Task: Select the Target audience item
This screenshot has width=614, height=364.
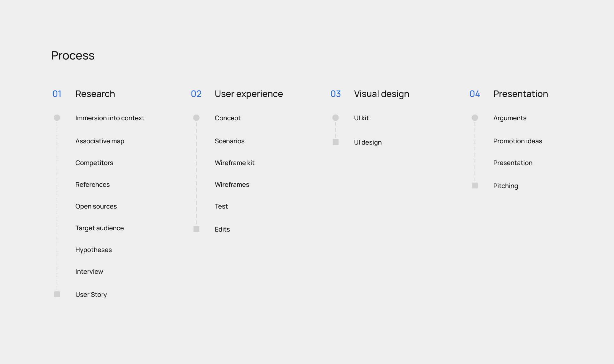Action: [x=99, y=228]
